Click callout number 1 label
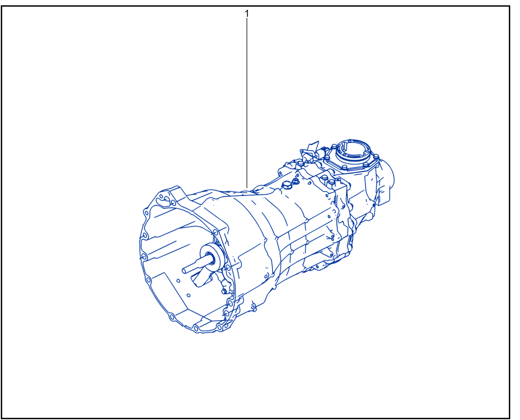This screenshot has height=420, width=520. click(247, 14)
